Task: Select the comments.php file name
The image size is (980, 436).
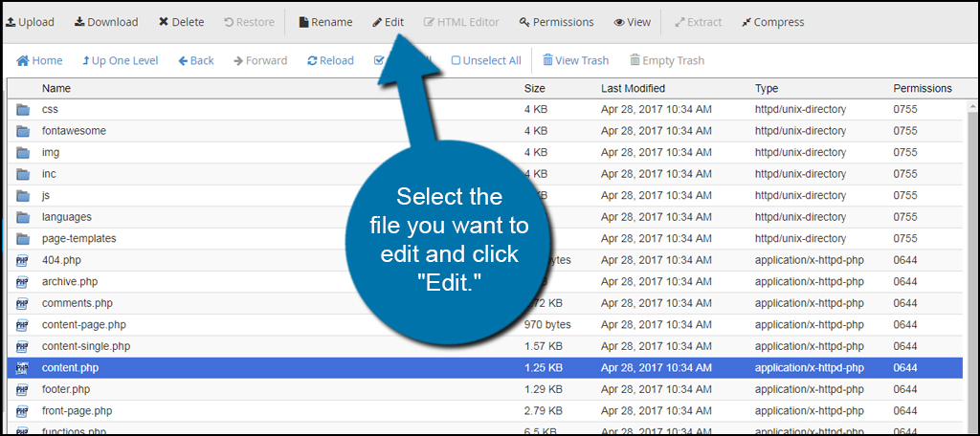Action: pyautogui.click(x=78, y=303)
